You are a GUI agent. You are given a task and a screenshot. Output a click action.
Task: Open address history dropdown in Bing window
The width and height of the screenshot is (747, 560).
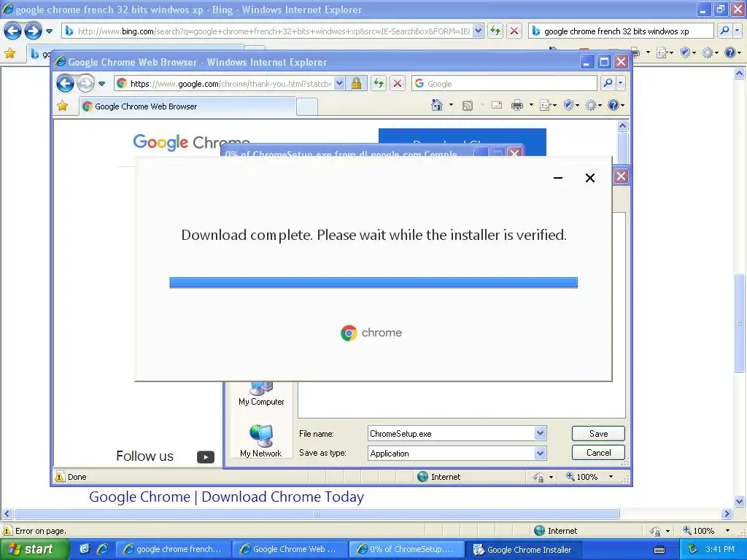(478, 31)
